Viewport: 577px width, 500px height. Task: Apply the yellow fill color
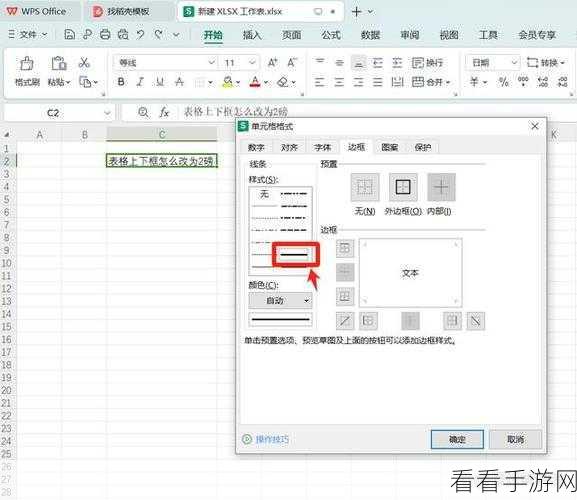coord(228,82)
